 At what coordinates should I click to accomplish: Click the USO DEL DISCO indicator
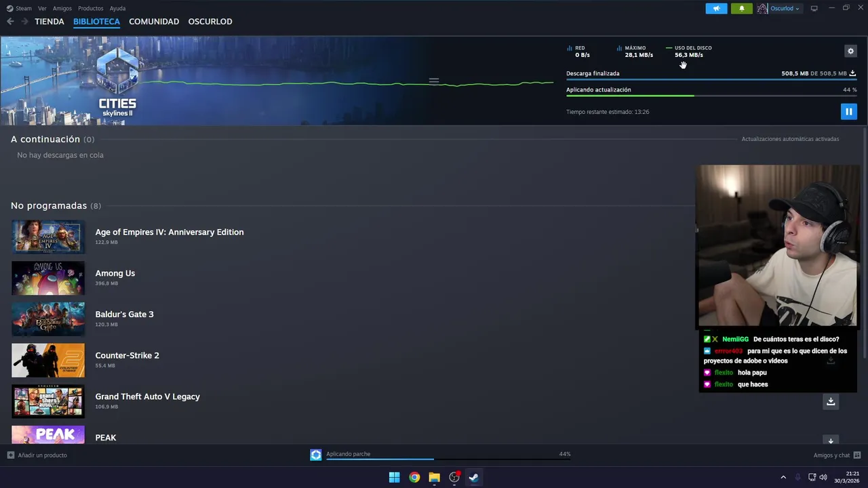(x=689, y=52)
